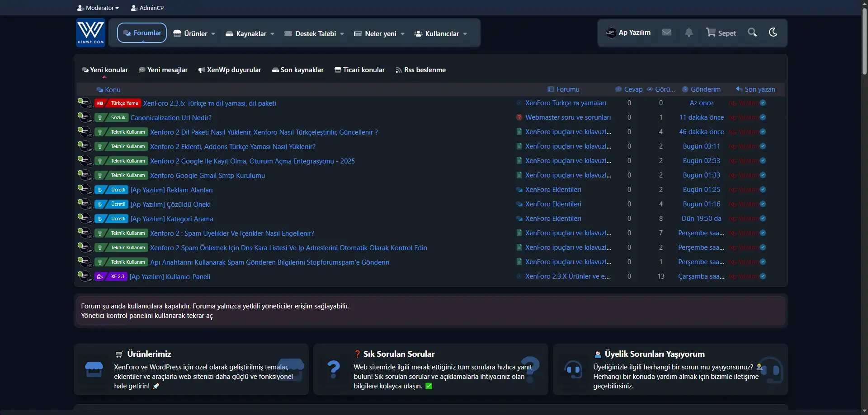Open the Kaynaklar navigation item
The height and width of the screenshot is (415, 868).
[x=246, y=34]
